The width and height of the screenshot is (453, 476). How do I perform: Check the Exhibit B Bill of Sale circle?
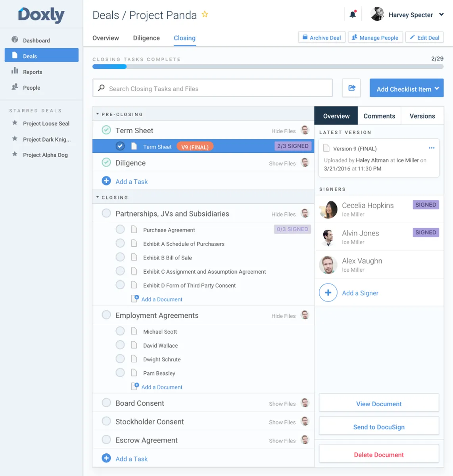pyautogui.click(x=120, y=257)
